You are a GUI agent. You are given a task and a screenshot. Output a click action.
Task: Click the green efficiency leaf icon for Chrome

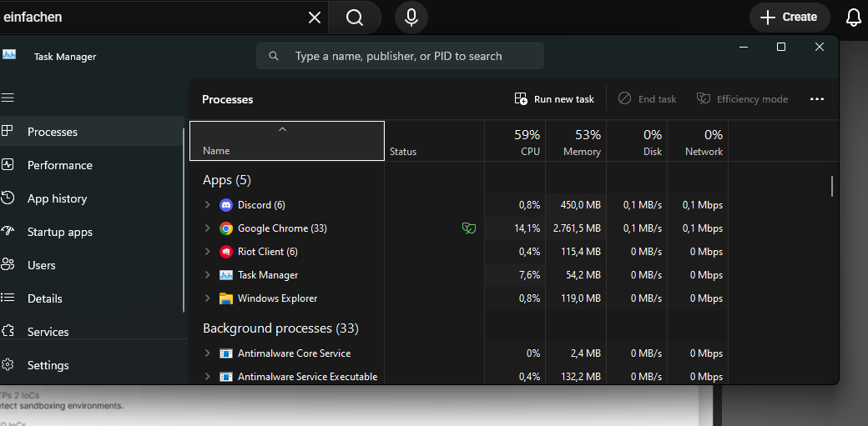point(469,228)
